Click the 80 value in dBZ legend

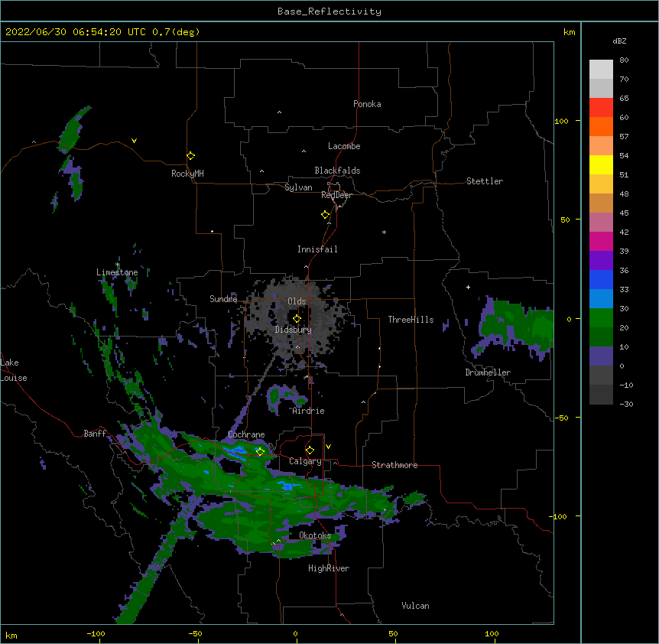pyautogui.click(x=624, y=60)
